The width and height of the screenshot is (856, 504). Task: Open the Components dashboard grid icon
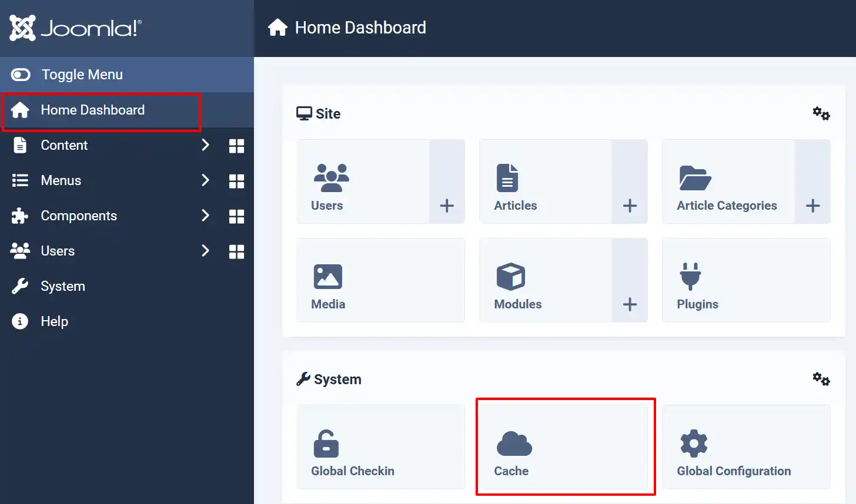(x=236, y=216)
